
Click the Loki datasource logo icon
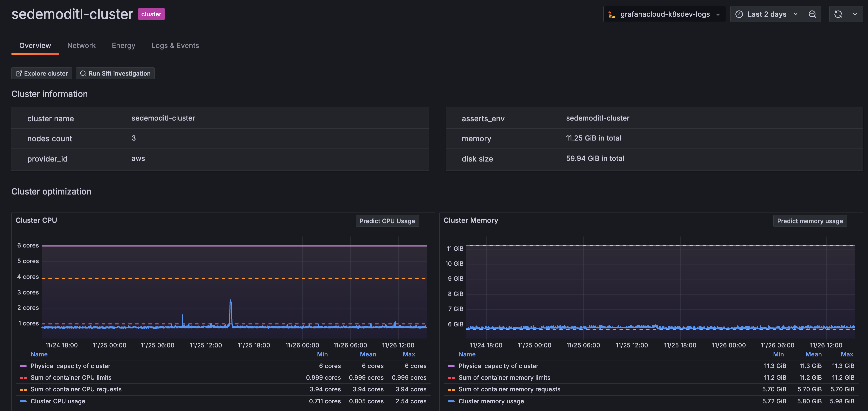click(x=612, y=14)
